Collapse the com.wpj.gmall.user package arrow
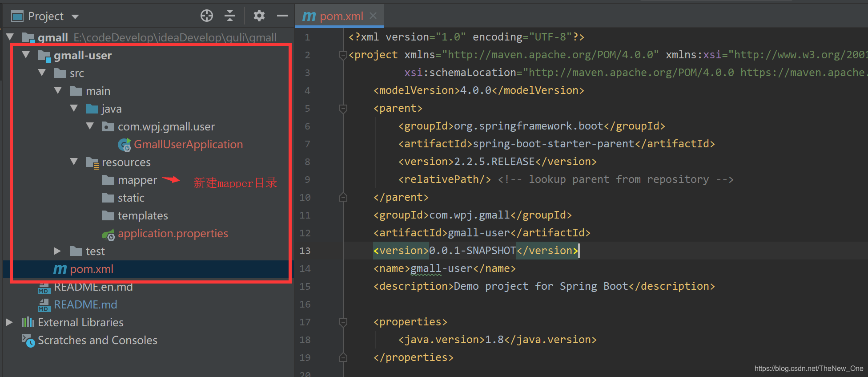 (x=90, y=126)
